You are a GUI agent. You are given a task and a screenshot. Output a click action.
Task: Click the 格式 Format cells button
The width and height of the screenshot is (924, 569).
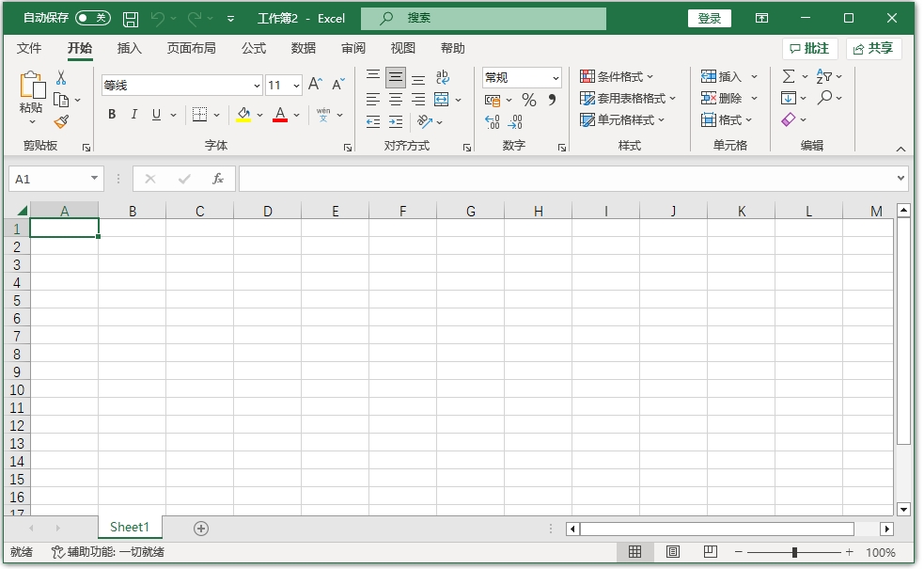(728, 120)
